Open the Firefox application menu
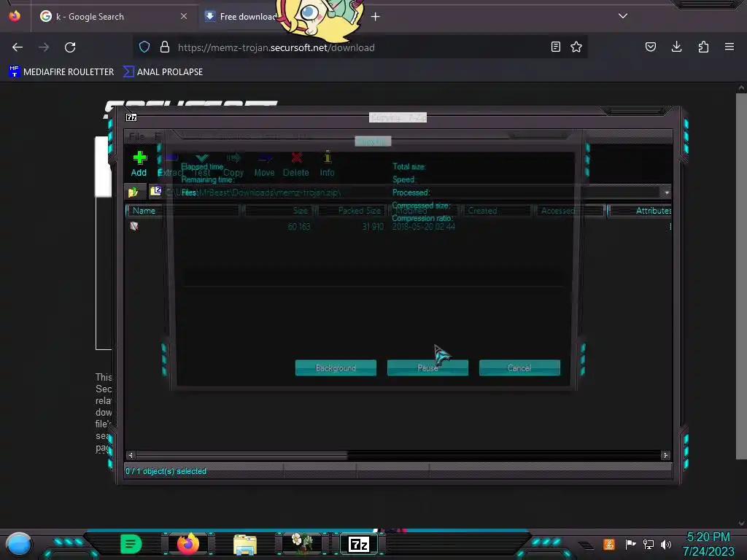This screenshot has height=560, width=747. pyautogui.click(x=729, y=47)
